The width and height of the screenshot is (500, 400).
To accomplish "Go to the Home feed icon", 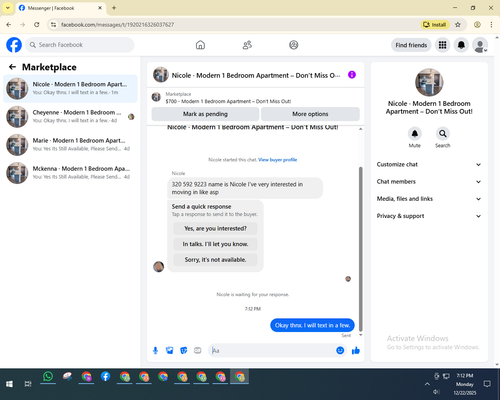I will coord(200,45).
